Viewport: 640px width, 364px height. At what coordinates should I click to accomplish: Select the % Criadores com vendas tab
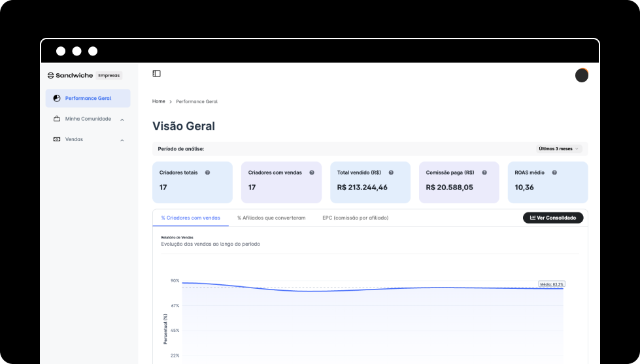[x=191, y=218]
